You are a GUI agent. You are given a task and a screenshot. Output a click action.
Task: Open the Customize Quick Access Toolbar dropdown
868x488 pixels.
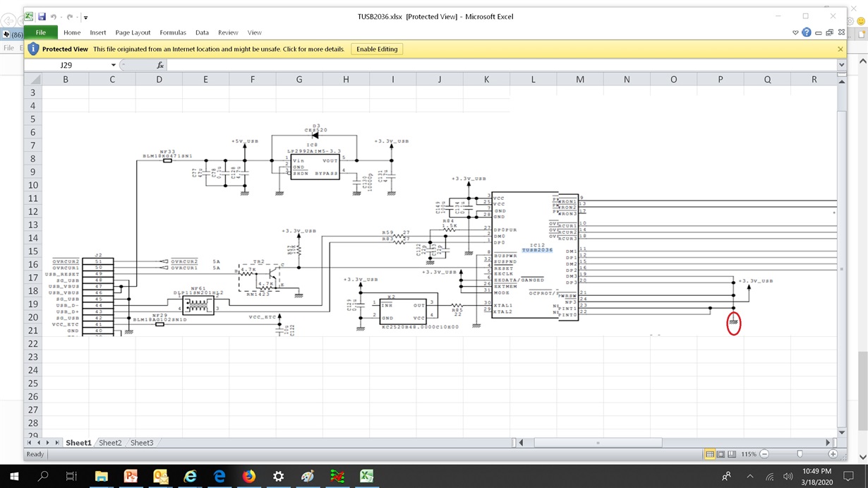tap(85, 17)
